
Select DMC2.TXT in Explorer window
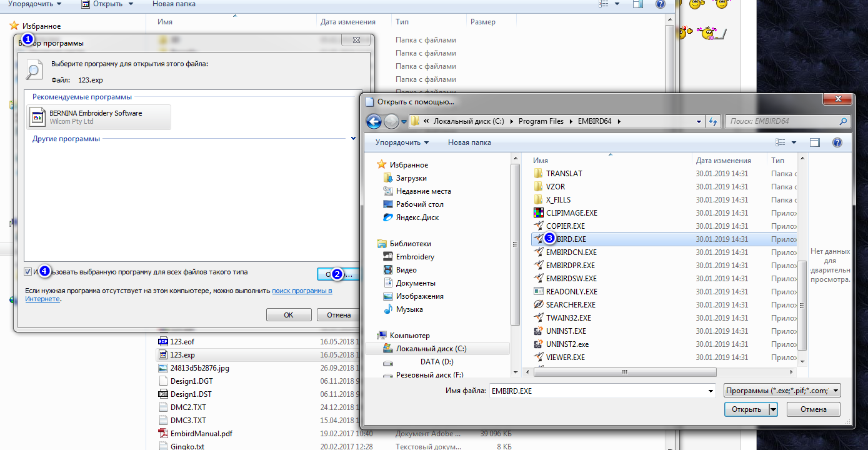pyautogui.click(x=188, y=407)
